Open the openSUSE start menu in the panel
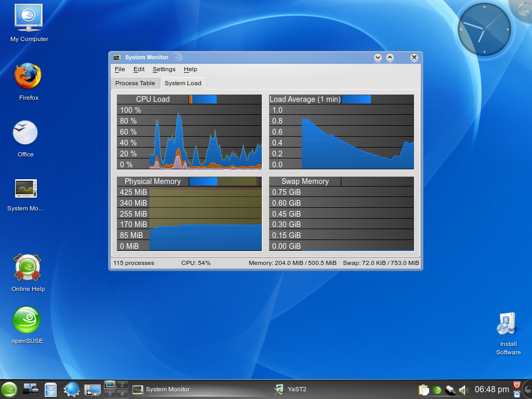The height and width of the screenshot is (399, 532). point(9,390)
